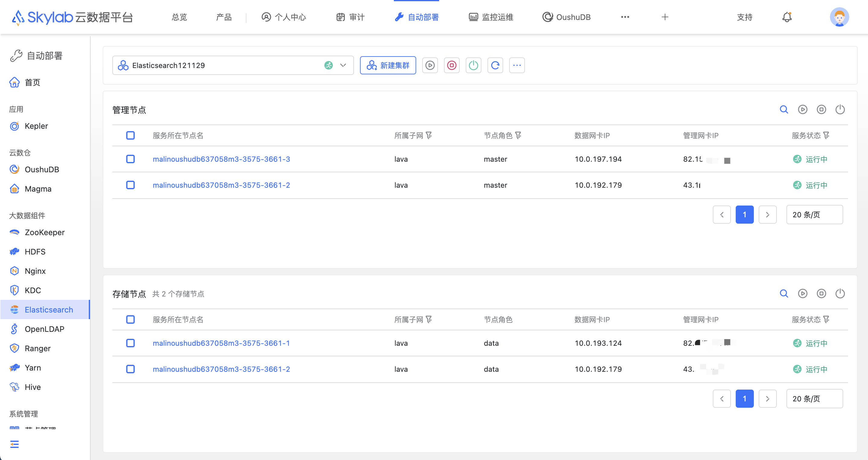Check data node 3575-3661-2 row
This screenshot has height=460, width=868.
[x=130, y=369]
